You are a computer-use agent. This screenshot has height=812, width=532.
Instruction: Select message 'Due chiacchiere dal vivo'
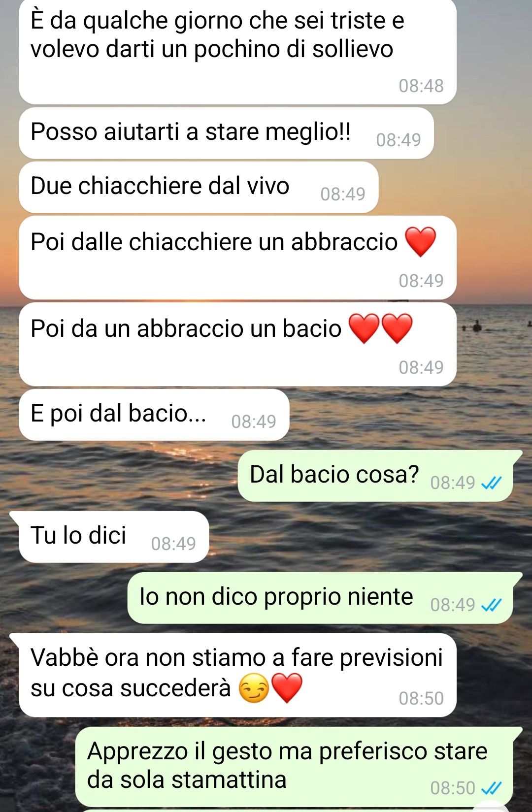point(199,187)
